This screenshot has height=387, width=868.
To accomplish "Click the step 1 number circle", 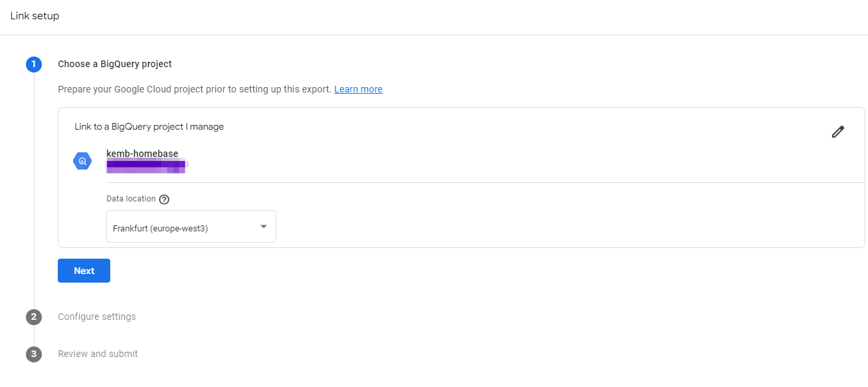I will click(x=34, y=64).
